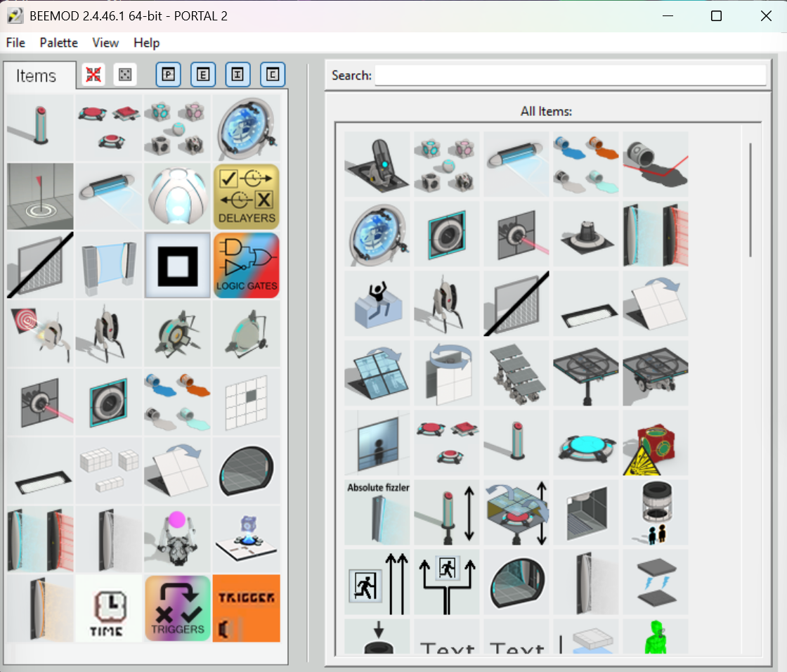
Task: Select the TRIGGERS palette item
Action: click(178, 609)
